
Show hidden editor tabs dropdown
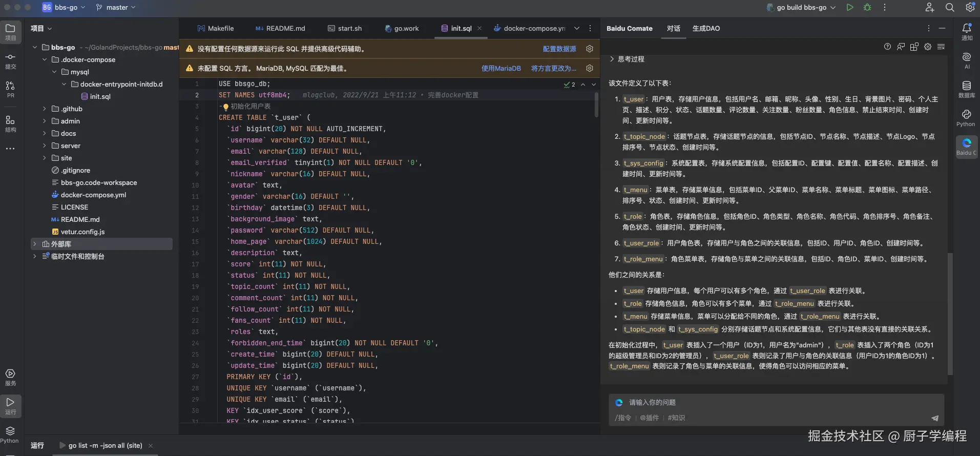coord(577,28)
